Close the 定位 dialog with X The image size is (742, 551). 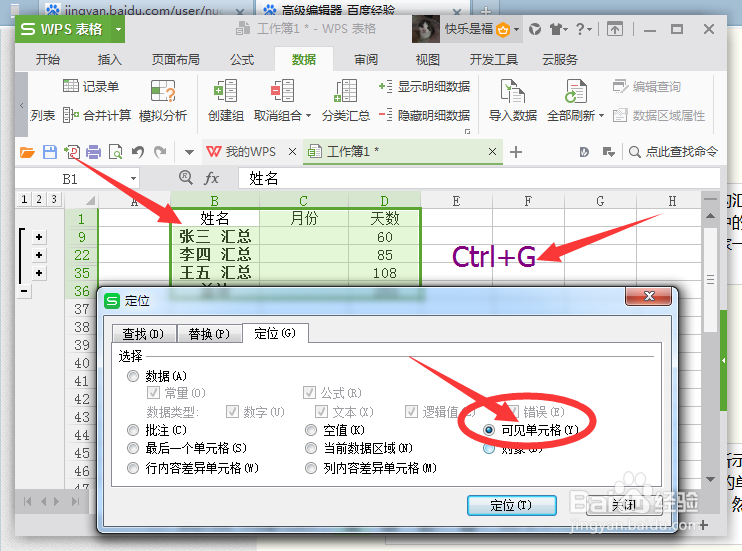pyautogui.click(x=649, y=296)
